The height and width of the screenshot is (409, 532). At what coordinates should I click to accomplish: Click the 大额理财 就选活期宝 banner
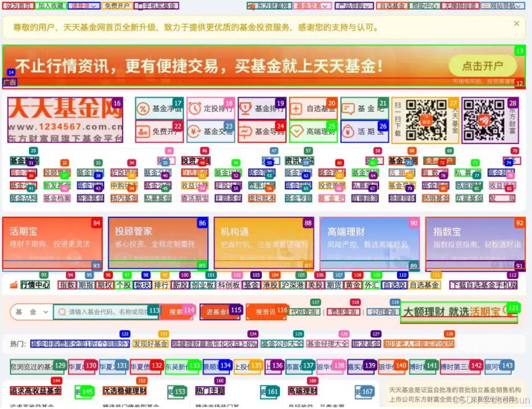tap(459, 312)
